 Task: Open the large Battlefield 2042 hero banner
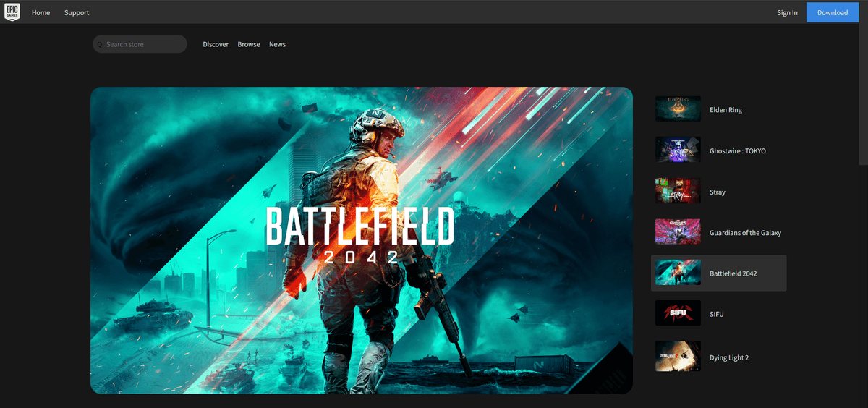click(361, 240)
